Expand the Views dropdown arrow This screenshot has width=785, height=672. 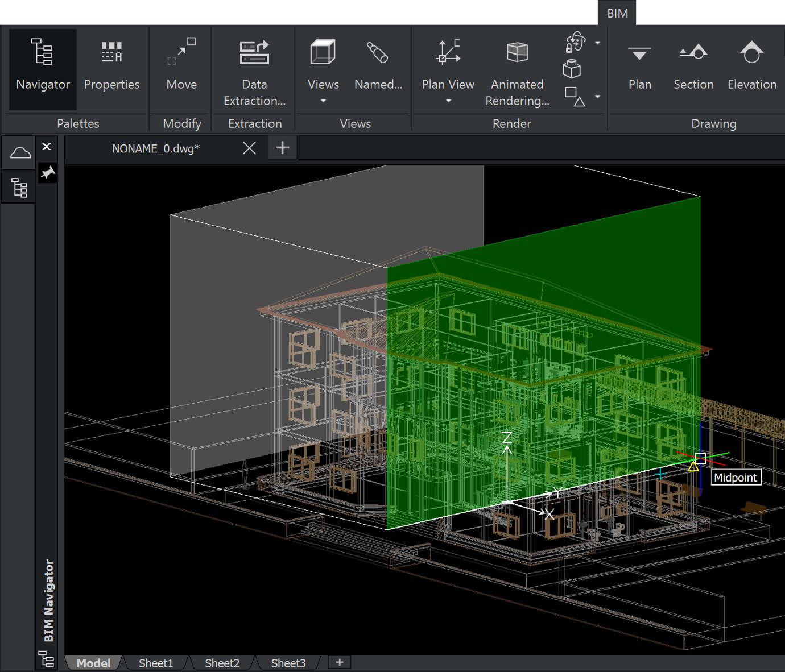pyautogui.click(x=323, y=101)
